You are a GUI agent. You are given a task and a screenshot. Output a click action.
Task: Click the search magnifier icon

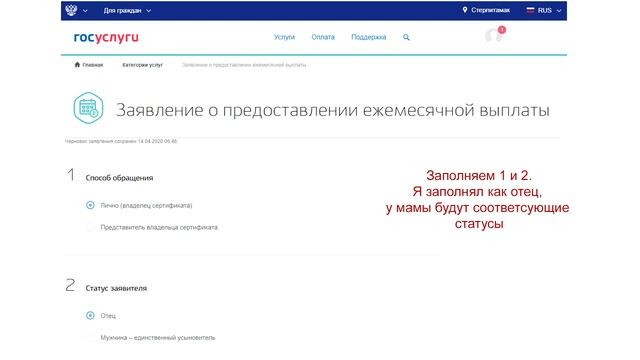click(406, 37)
